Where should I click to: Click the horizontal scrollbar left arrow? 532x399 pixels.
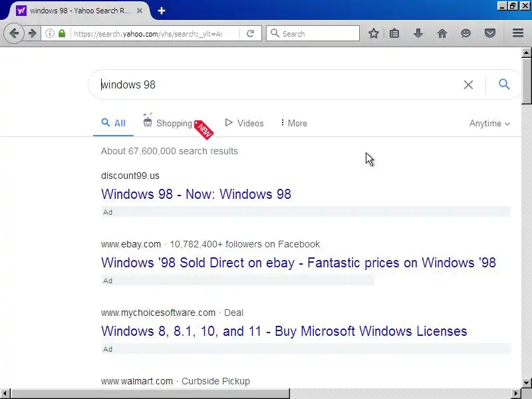[5, 394]
